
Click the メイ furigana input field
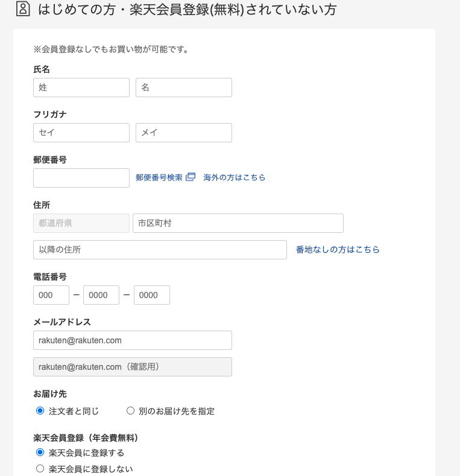[x=184, y=133]
